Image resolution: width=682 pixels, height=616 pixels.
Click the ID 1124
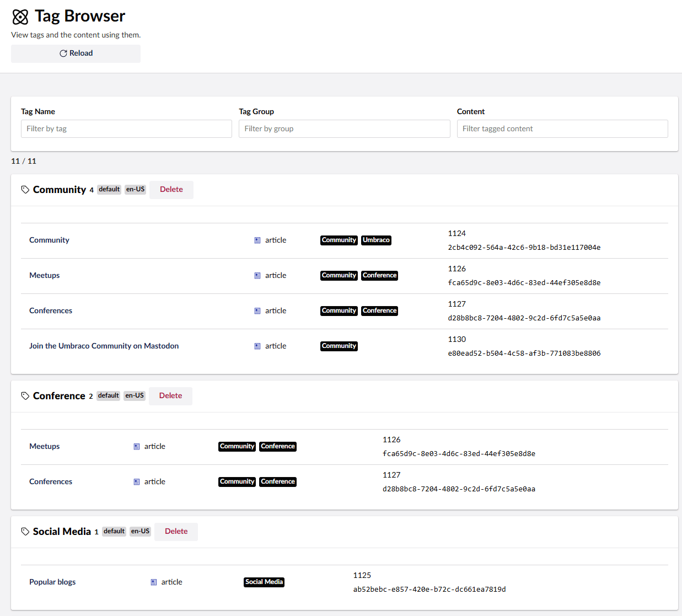point(457,234)
